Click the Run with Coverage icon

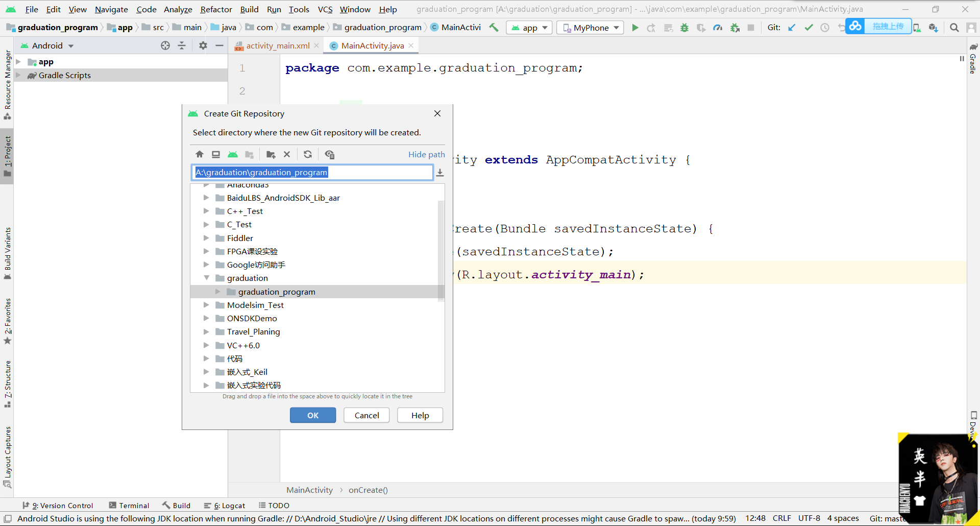[x=701, y=28]
